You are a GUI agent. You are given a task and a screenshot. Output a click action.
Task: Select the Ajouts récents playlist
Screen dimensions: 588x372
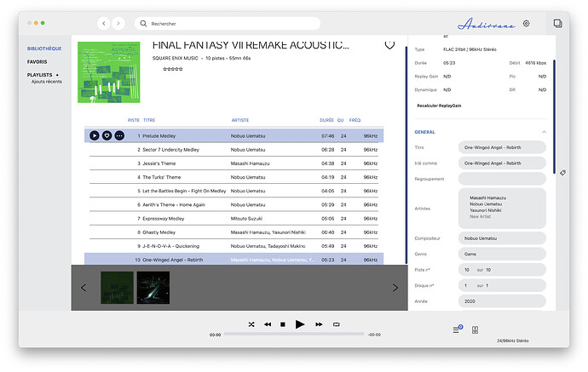coord(47,82)
